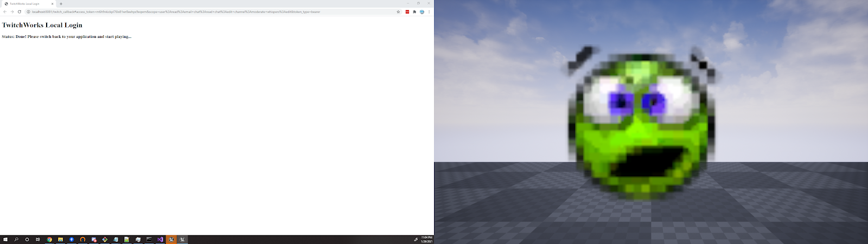868x244 pixels.
Task: View site information for localhost
Action: 28,11
